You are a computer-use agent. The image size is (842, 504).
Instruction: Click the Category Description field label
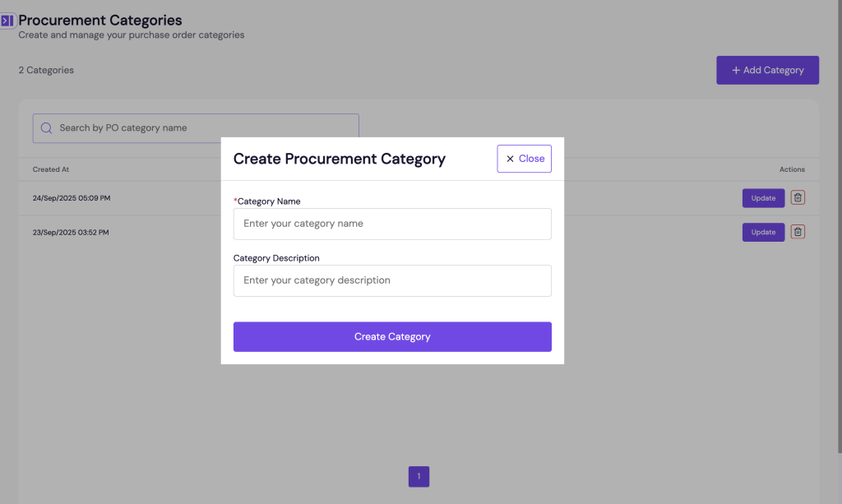[276, 258]
